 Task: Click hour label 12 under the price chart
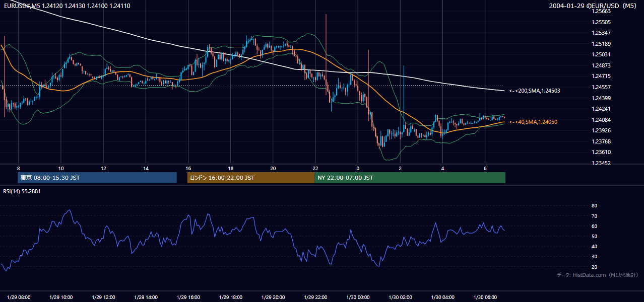tap(103, 168)
